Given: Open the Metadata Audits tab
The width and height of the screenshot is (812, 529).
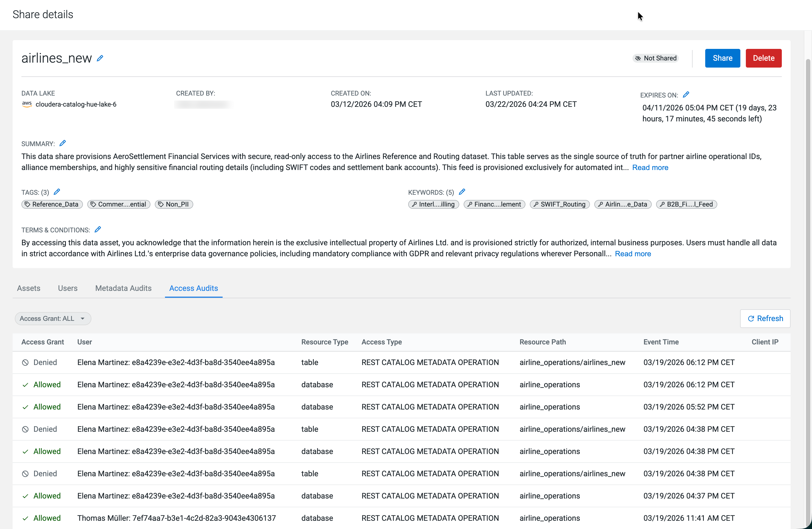Looking at the screenshot, I should 123,288.
